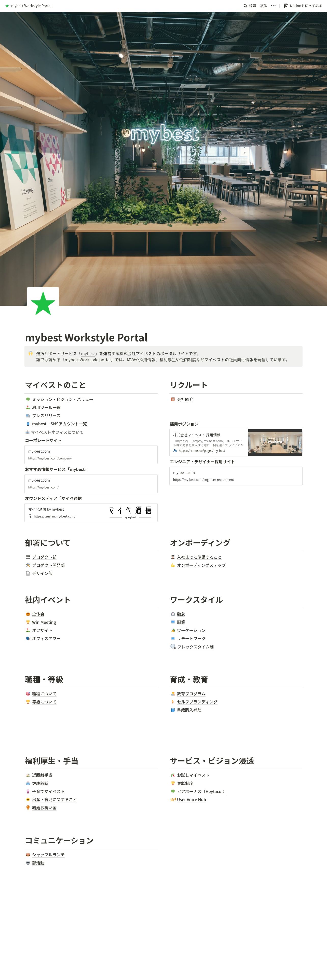The image size is (327, 980).
Task: Click the page icon beside デザイン部
Action: point(28,573)
